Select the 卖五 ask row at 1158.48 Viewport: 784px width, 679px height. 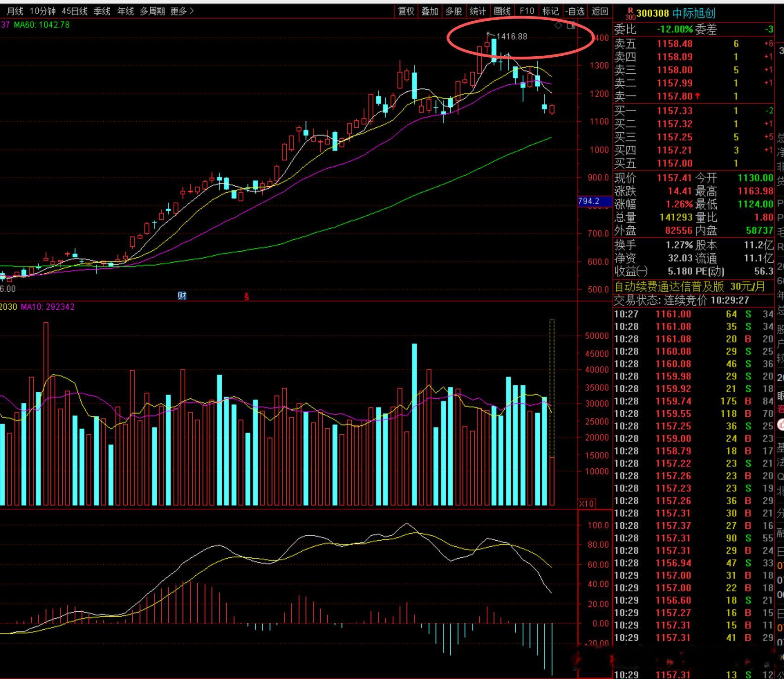(x=693, y=44)
